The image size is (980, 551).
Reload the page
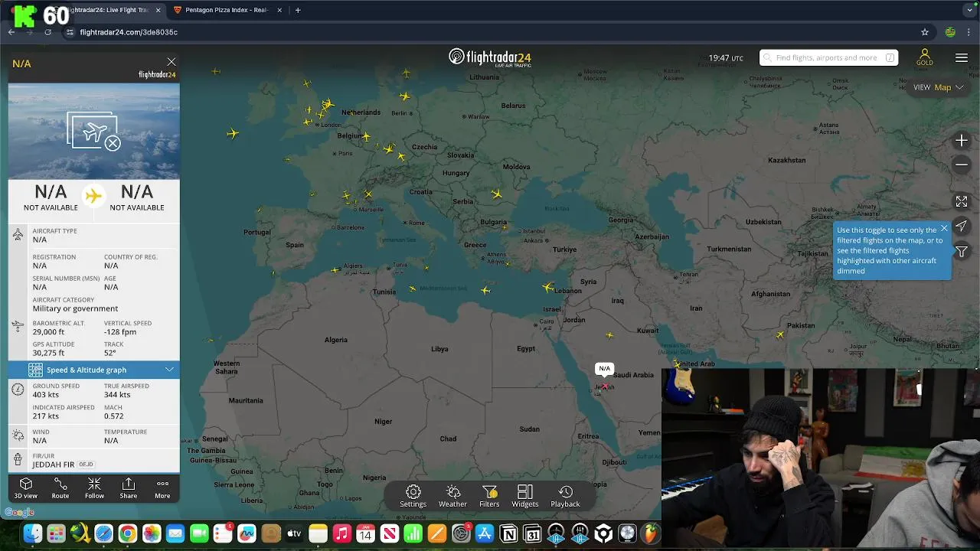point(47,32)
